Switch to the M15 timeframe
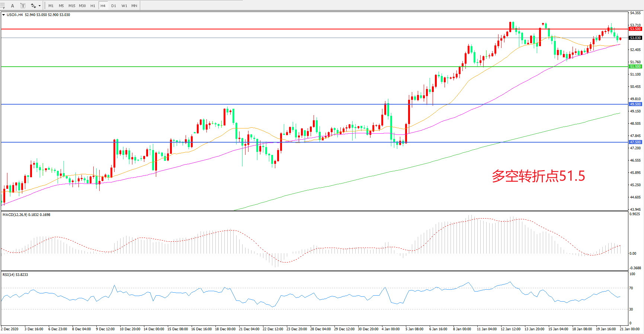 (x=72, y=6)
